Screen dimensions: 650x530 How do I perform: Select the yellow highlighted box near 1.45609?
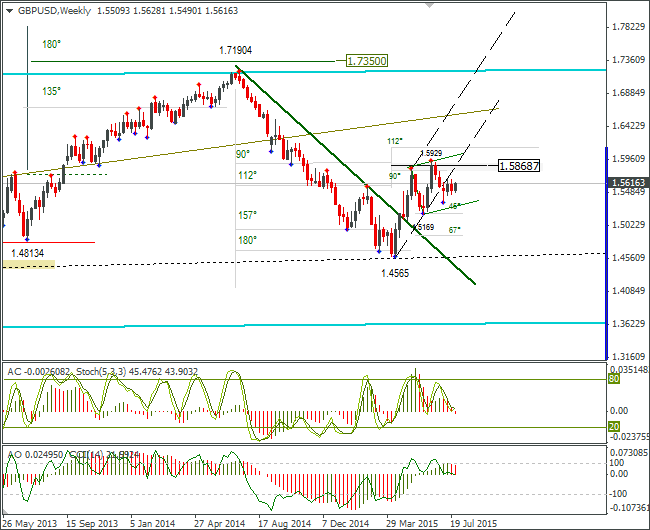tap(29, 264)
